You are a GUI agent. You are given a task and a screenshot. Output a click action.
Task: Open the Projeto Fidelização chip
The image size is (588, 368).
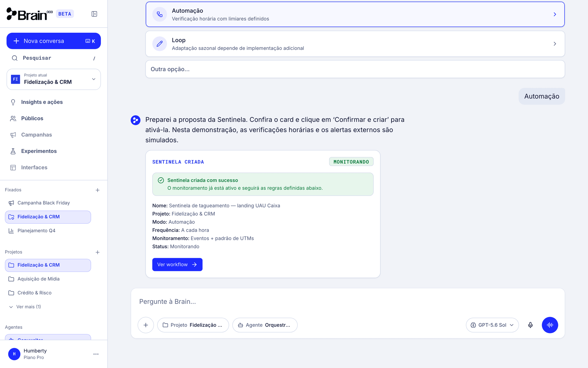pyautogui.click(x=193, y=325)
